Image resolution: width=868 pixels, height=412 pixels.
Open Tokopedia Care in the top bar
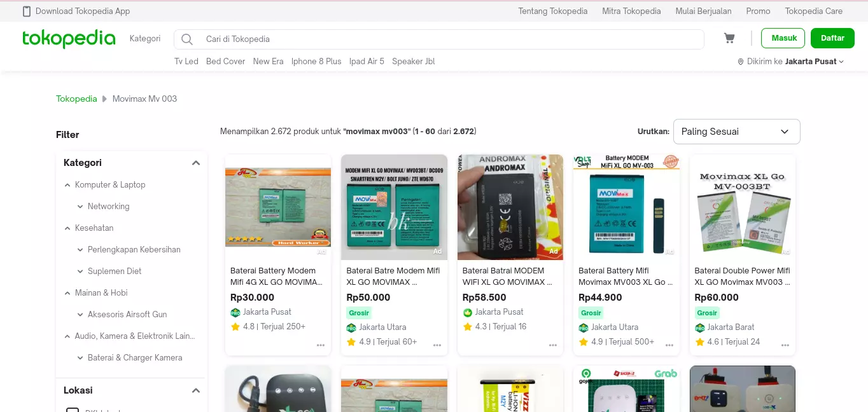[x=813, y=11]
